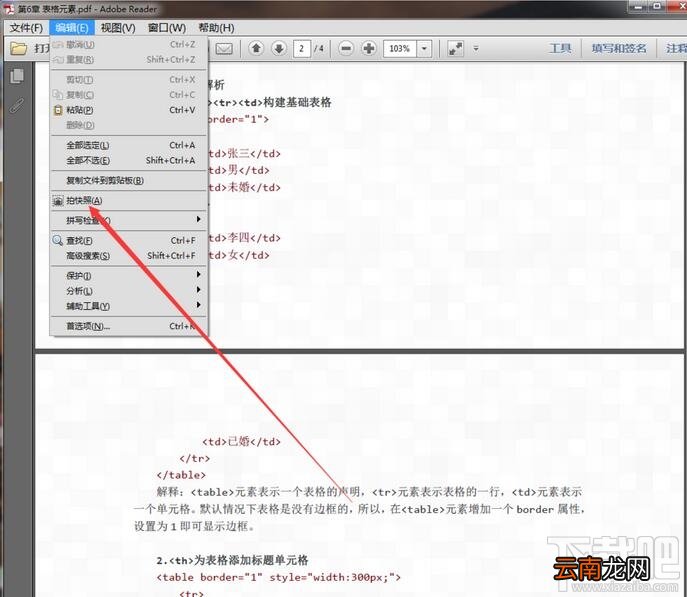Open the toolbar options small dropdown arrow
The width and height of the screenshot is (687, 597).
(476, 48)
